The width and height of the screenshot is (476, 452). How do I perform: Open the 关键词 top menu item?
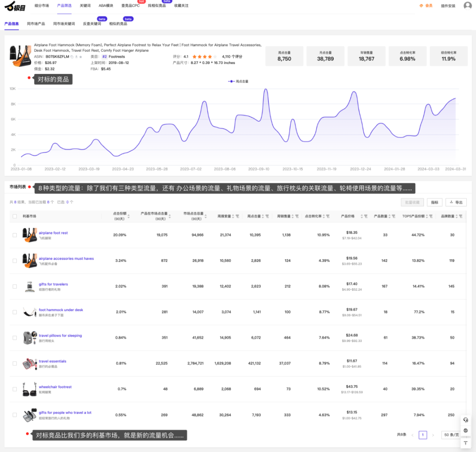pos(85,6)
